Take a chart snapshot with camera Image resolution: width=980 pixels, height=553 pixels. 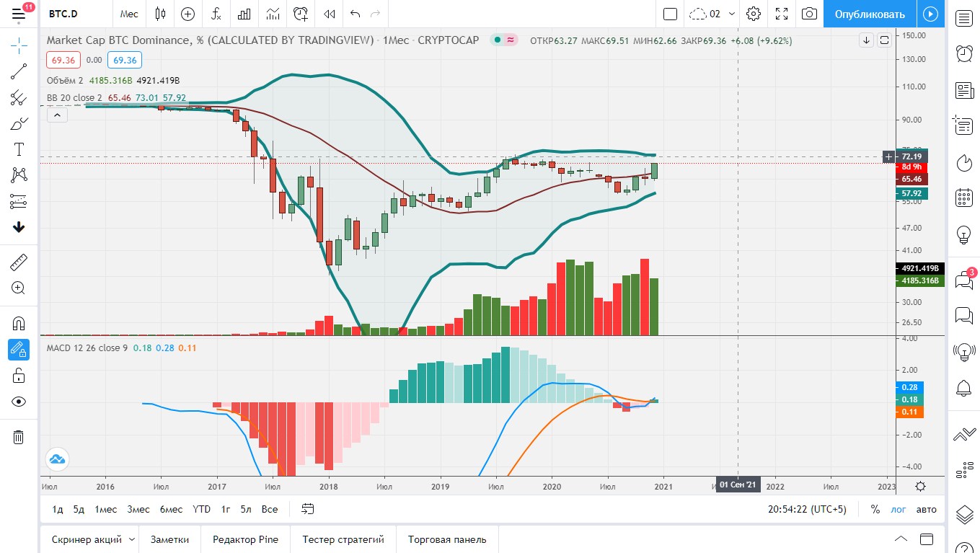[x=810, y=14]
